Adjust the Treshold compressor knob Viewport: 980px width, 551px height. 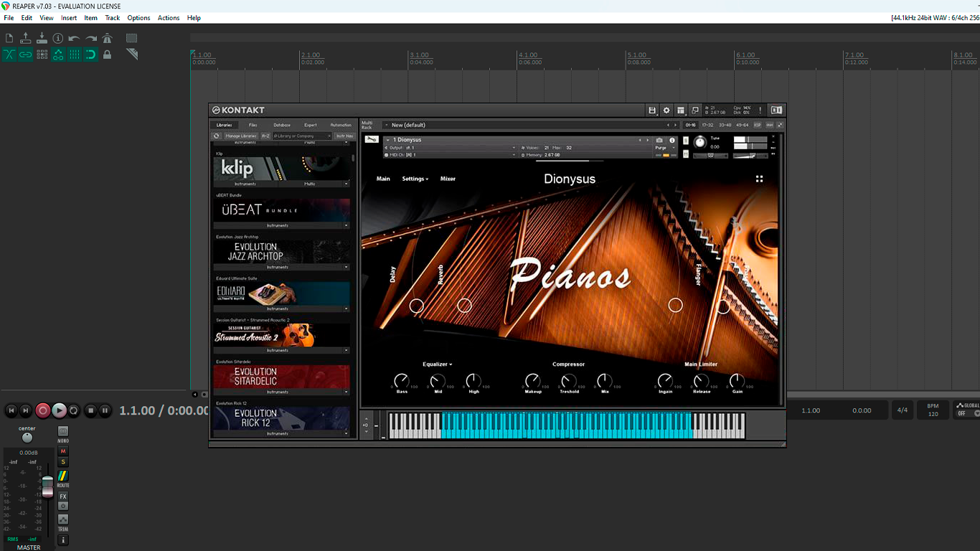pos(569,380)
